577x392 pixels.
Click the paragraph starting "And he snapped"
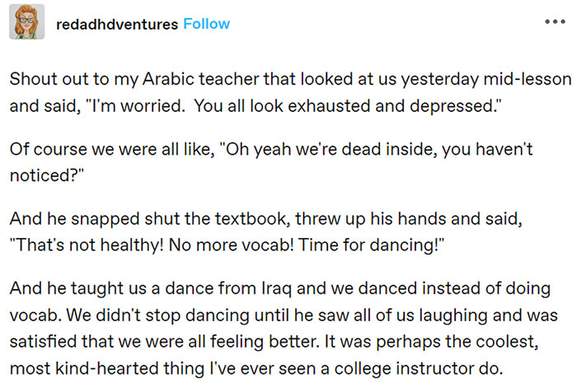tap(265, 231)
